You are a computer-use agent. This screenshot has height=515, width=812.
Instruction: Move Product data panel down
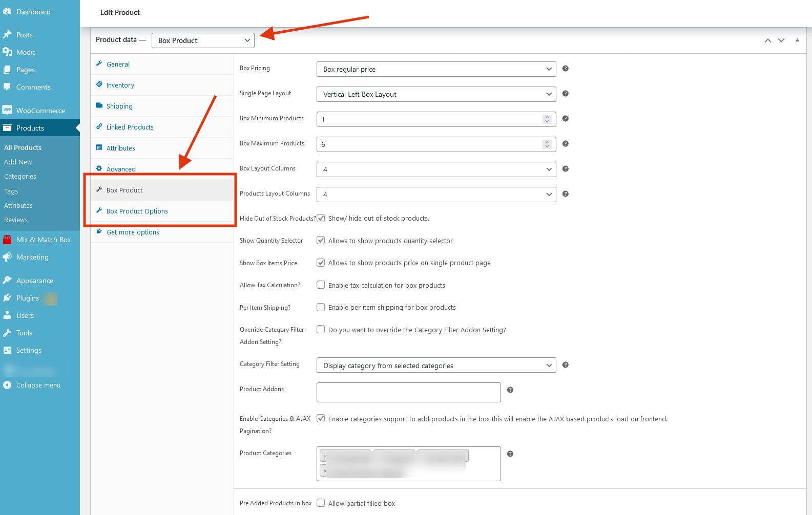[781, 40]
